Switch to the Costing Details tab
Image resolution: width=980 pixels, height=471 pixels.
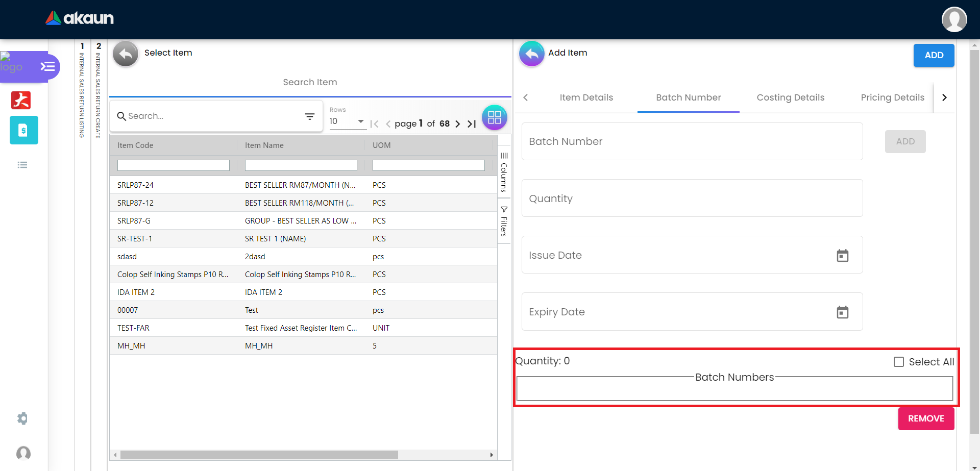click(790, 97)
